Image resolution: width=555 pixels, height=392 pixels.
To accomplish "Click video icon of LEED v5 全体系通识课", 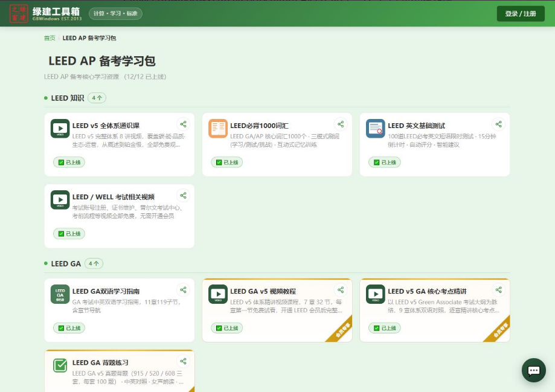I will pyautogui.click(x=60, y=129).
